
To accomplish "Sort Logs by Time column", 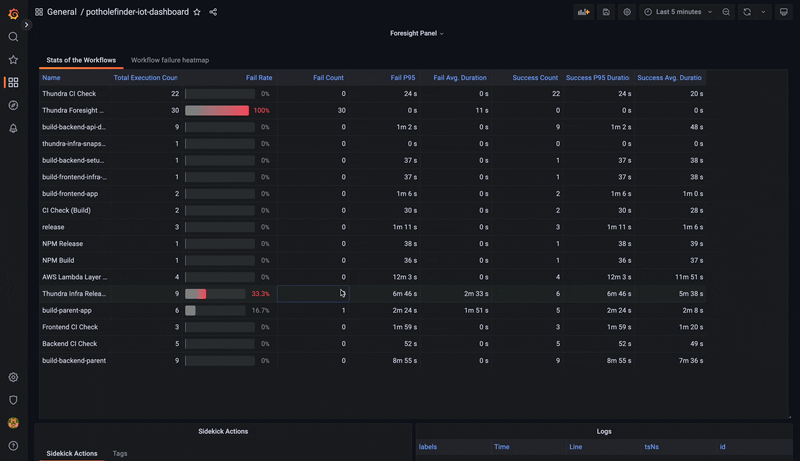I will [502, 447].
